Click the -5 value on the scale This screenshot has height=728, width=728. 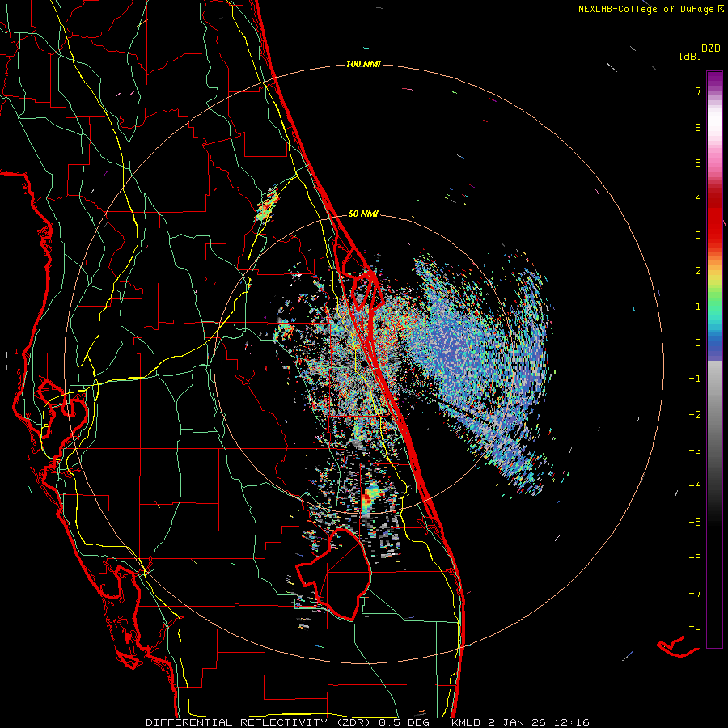pos(695,523)
